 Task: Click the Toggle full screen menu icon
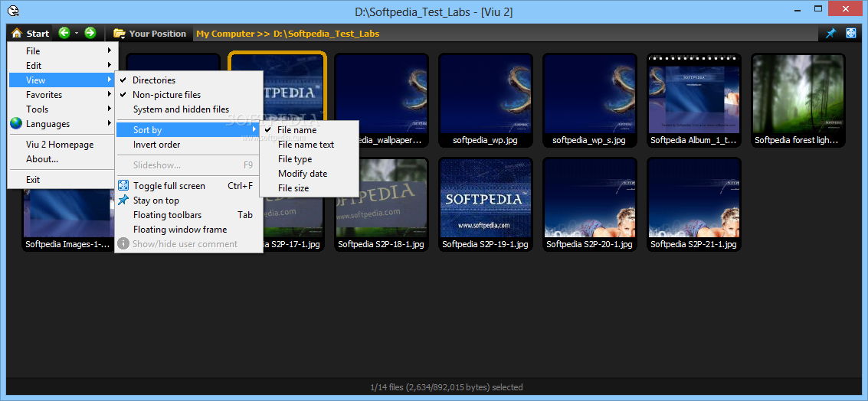tap(123, 185)
